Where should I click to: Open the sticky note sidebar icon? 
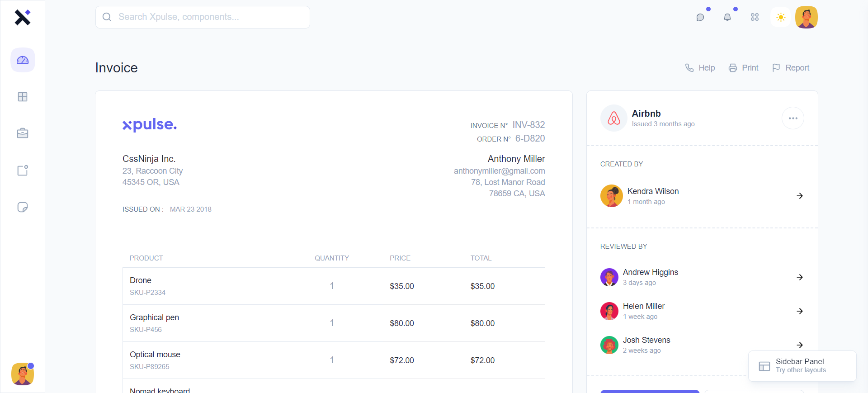point(23,207)
